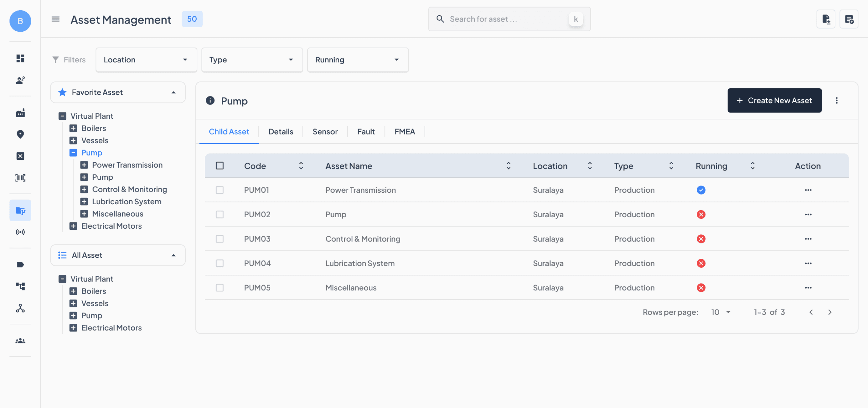Toggle the select-all header checkbox
Viewport: 868px width, 408px height.
(220, 165)
